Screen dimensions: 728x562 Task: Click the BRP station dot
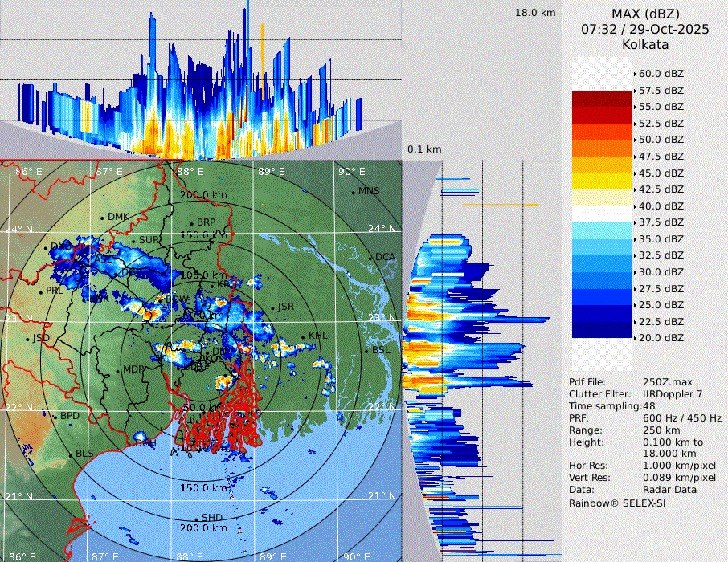point(192,223)
